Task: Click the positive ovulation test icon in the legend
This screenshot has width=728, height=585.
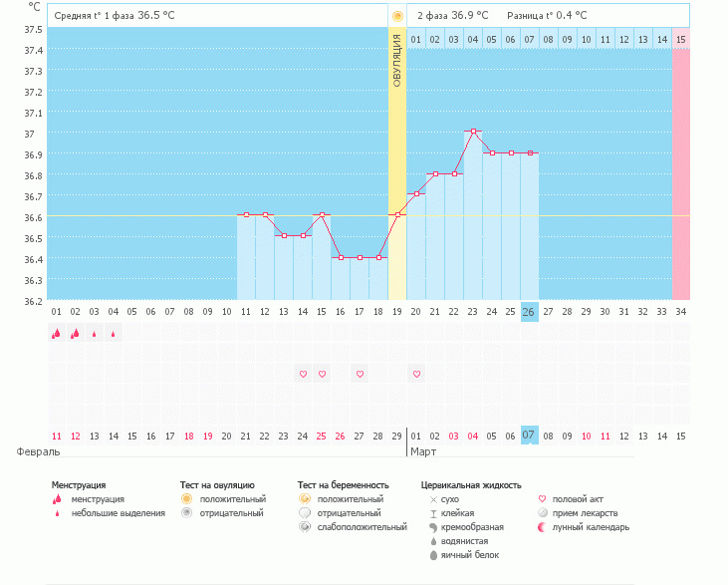Action: [186, 498]
